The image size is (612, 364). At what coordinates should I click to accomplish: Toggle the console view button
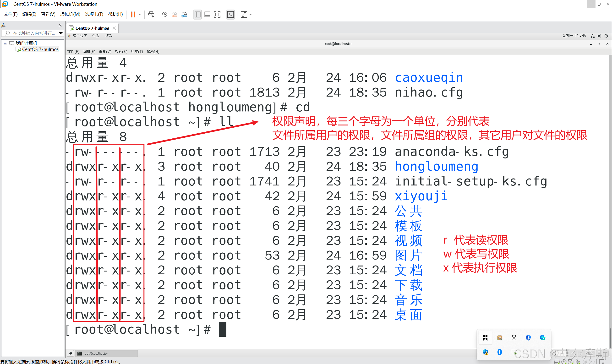(x=230, y=15)
